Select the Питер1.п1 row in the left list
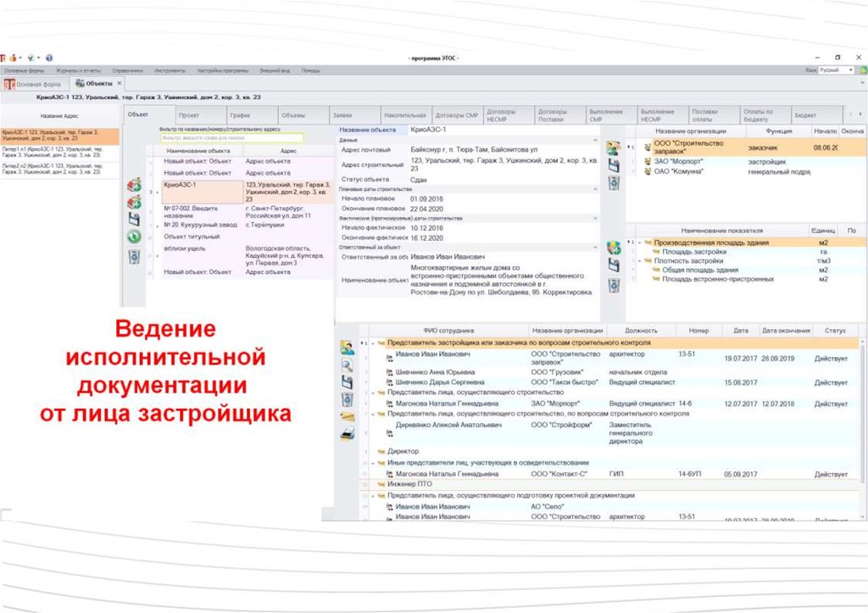The height and width of the screenshot is (613, 868). [60, 153]
